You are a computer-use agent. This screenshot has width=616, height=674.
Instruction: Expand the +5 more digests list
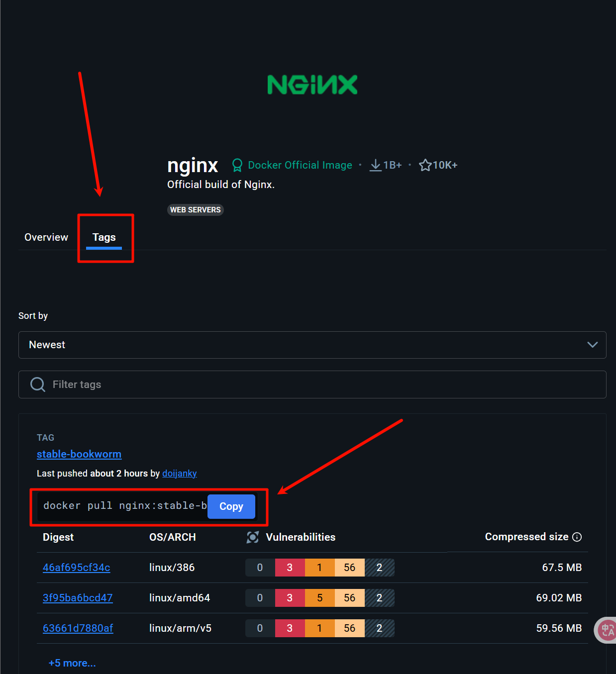click(72, 663)
